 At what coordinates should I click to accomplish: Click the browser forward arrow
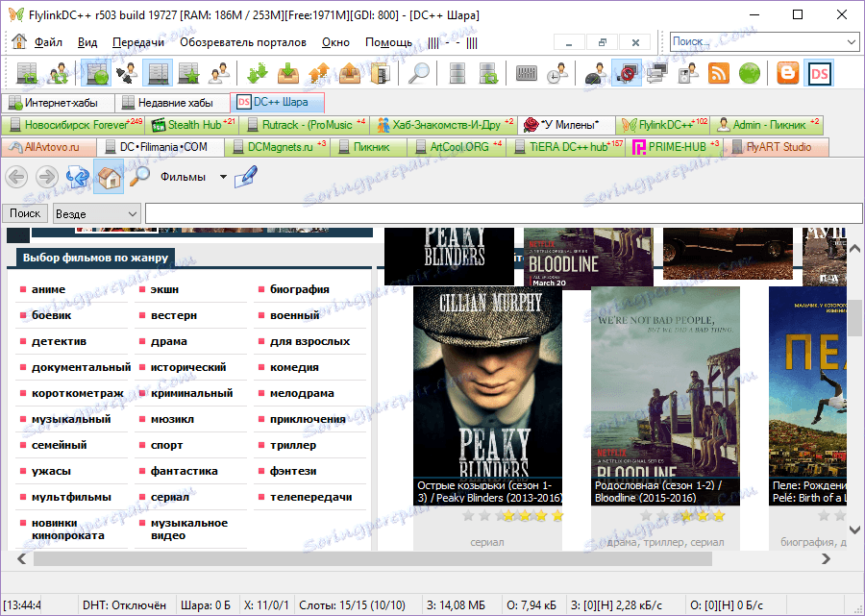[x=46, y=177]
